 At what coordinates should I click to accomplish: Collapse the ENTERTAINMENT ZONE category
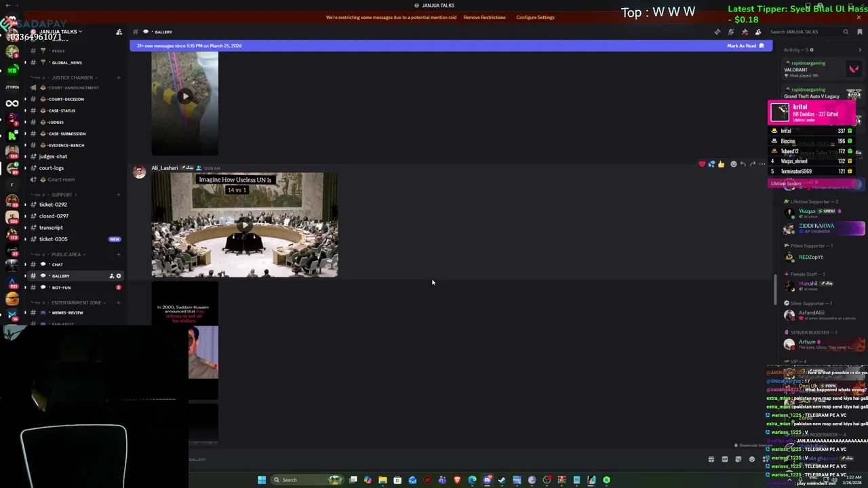pyautogui.click(x=76, y=302)
